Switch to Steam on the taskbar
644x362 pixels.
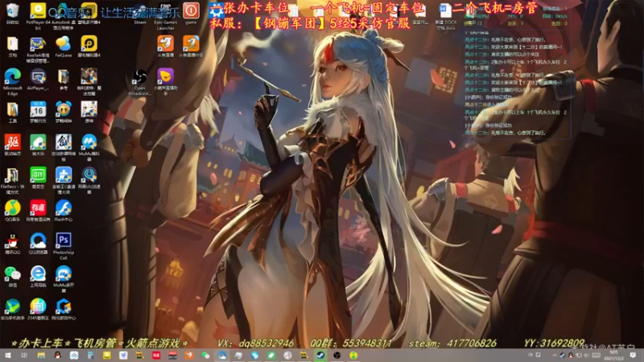(x=320, y=355)
